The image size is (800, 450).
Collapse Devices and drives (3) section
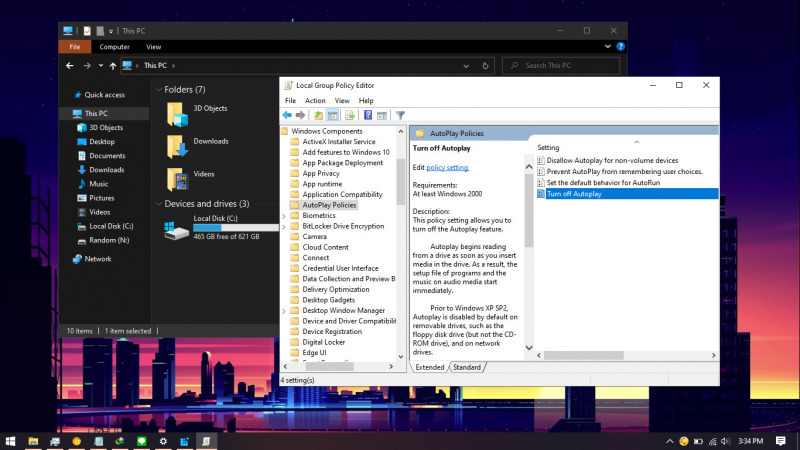pyautogui.click(x=159, y=204)
